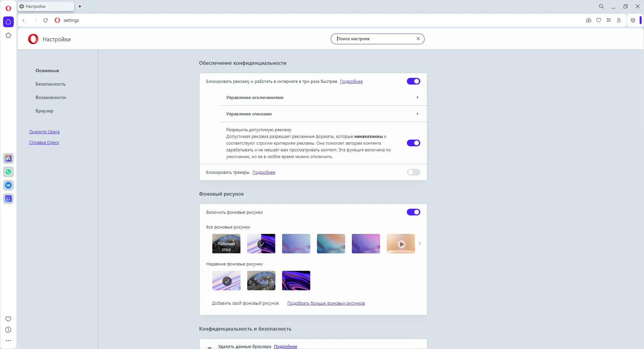Select the checked pastel recent wallpaper
This screenshot has height=349, width=644.
[x=226, y=281]
